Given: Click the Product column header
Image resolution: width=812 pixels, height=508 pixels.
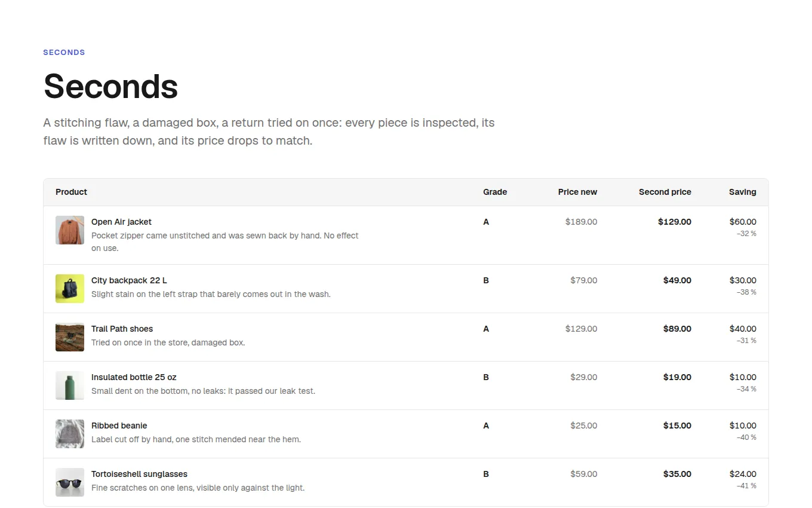Looking at the screenshot, I should (71, 192).
